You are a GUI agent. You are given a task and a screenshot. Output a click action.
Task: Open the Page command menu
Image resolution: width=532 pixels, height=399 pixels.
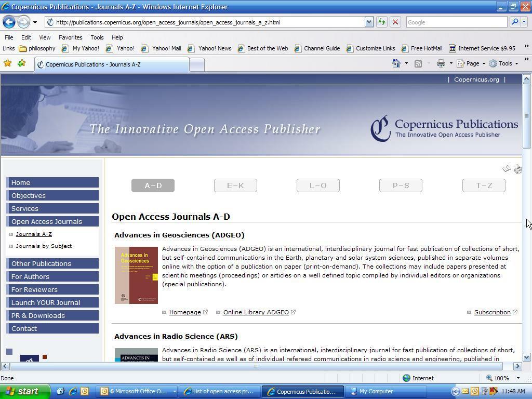[471, 63]
